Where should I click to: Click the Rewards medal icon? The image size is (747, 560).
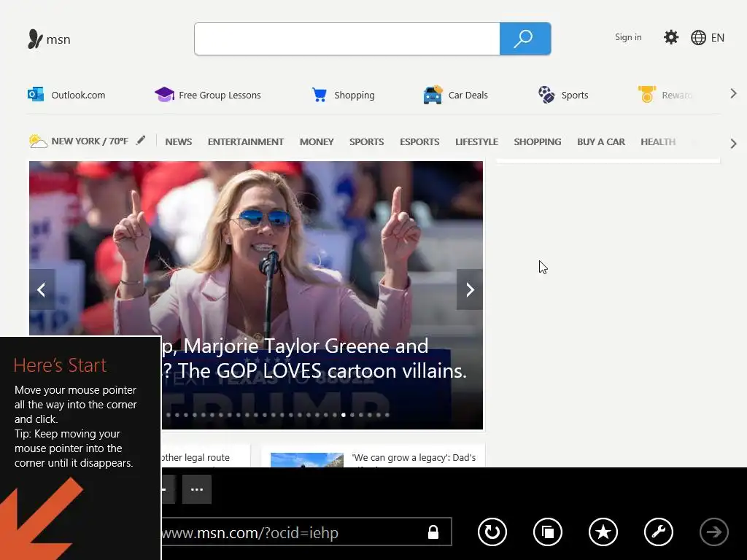647,94
